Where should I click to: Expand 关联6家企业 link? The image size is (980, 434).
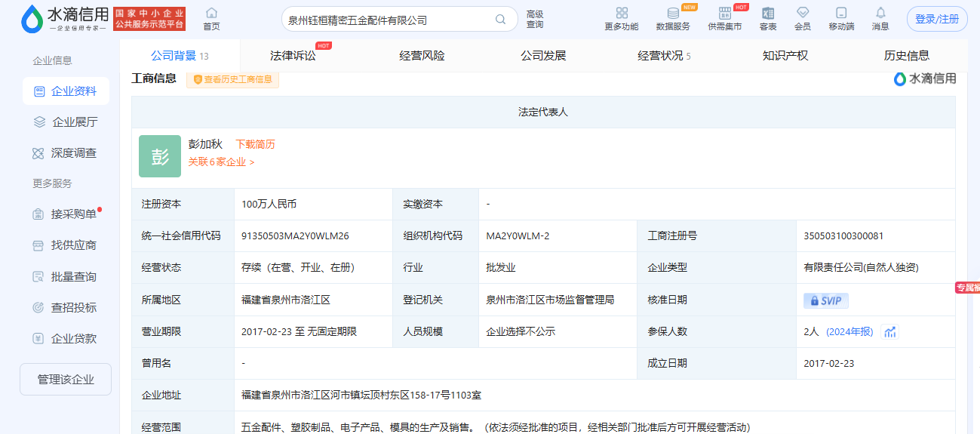pos(221,162)
